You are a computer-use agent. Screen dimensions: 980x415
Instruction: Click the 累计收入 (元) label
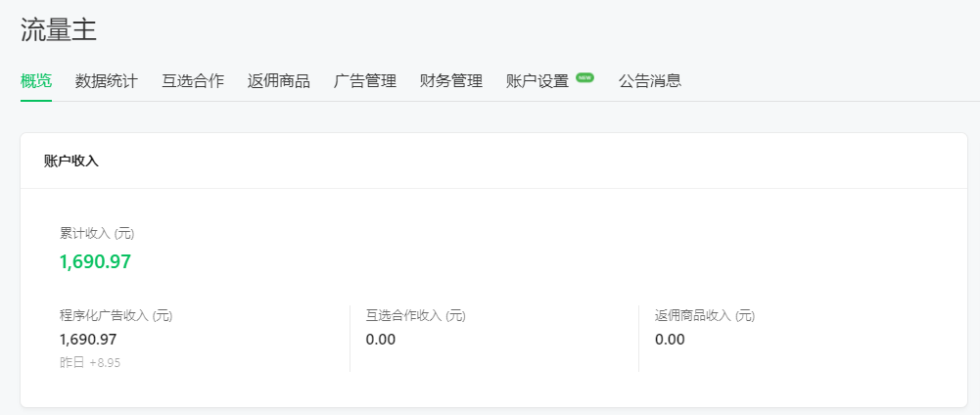coord(97,234)
